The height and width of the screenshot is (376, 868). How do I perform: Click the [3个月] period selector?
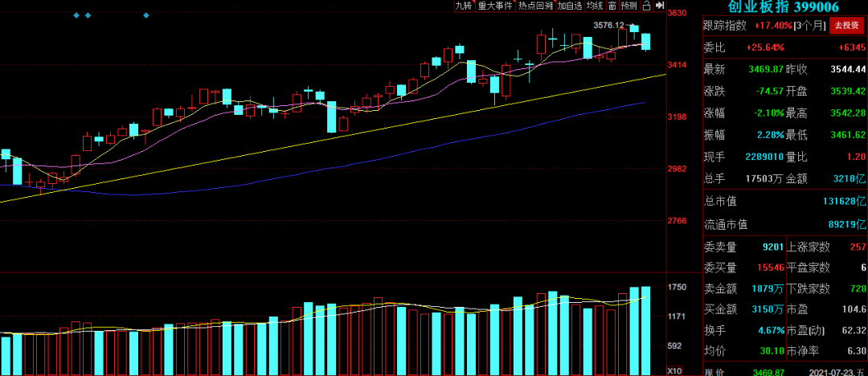[810, 26]
